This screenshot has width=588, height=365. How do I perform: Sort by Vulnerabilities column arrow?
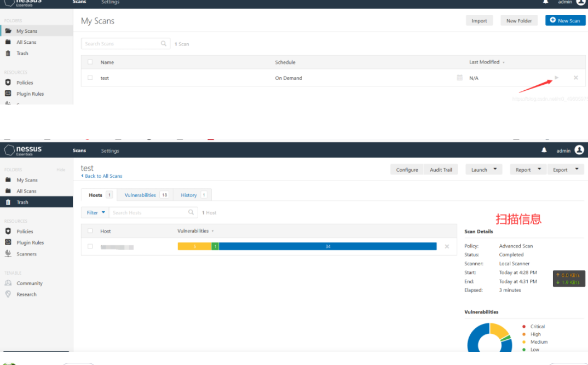pyautogui.click(x=212, y=231)
